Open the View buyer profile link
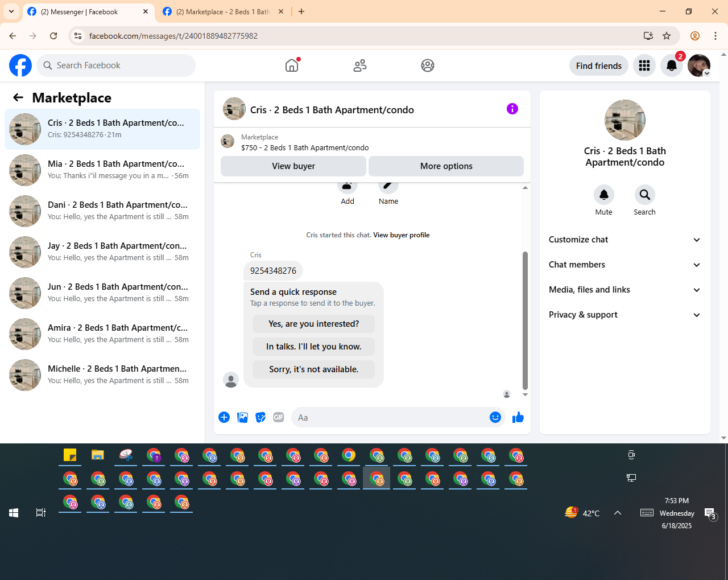 [402, 235]
